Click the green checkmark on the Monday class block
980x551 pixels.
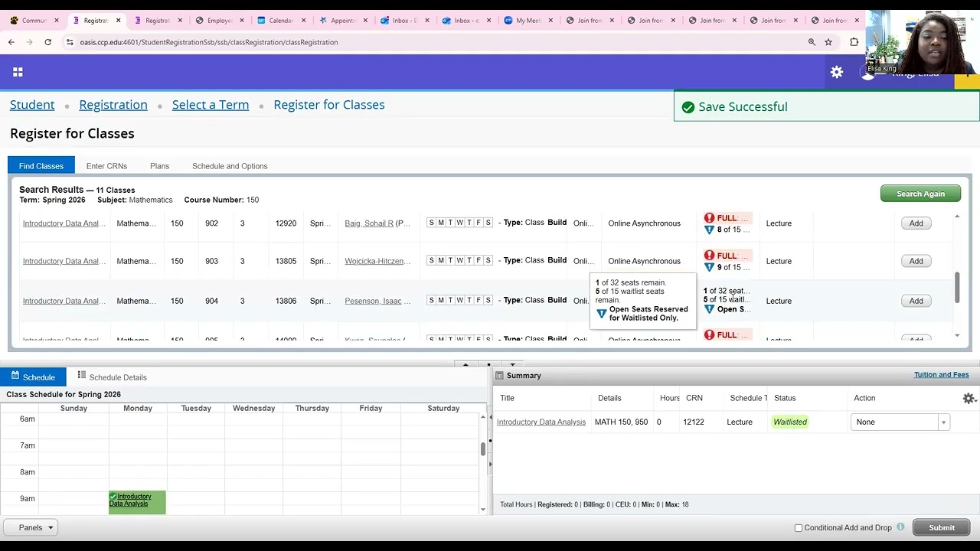coord(113,497)
